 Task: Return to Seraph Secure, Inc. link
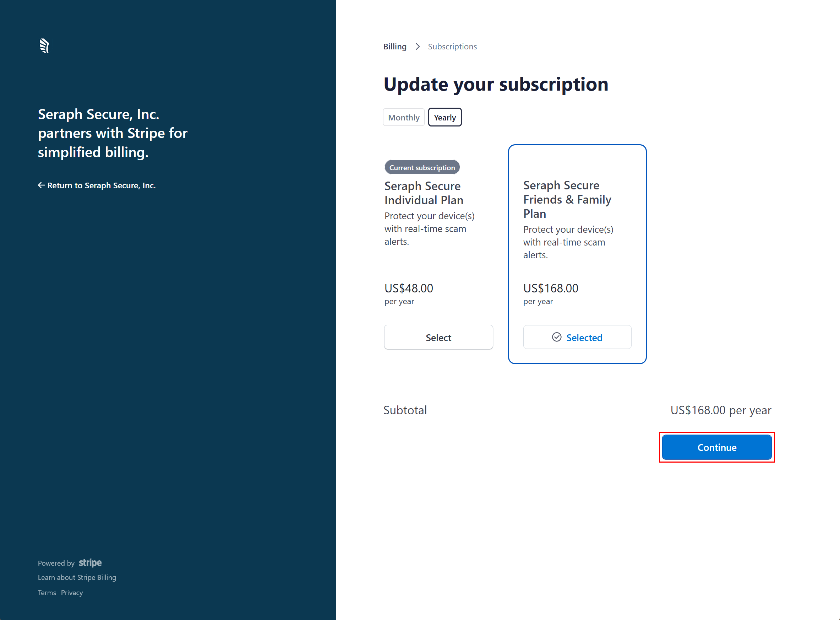(x=101, y=185)
